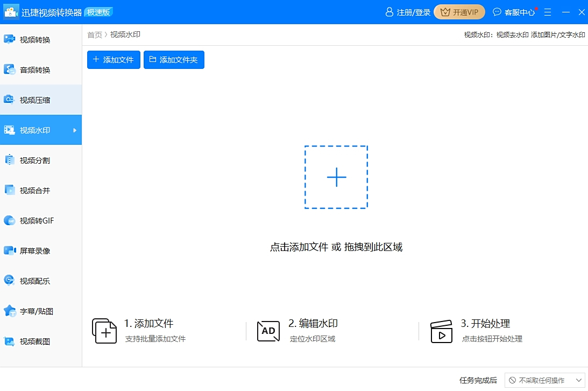Open the 视频截图 tool
The height and width of the screenshot is (391, 588).
coord(32,341)
